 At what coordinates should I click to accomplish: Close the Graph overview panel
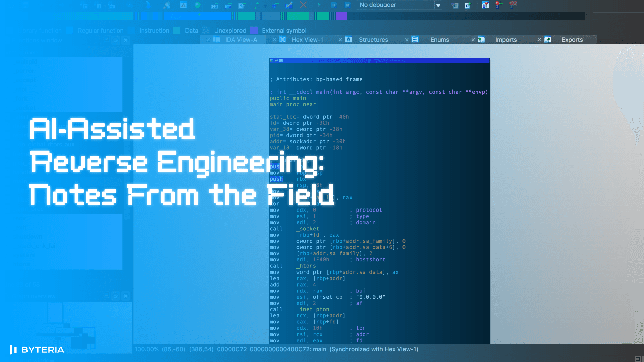click(126, 296)
